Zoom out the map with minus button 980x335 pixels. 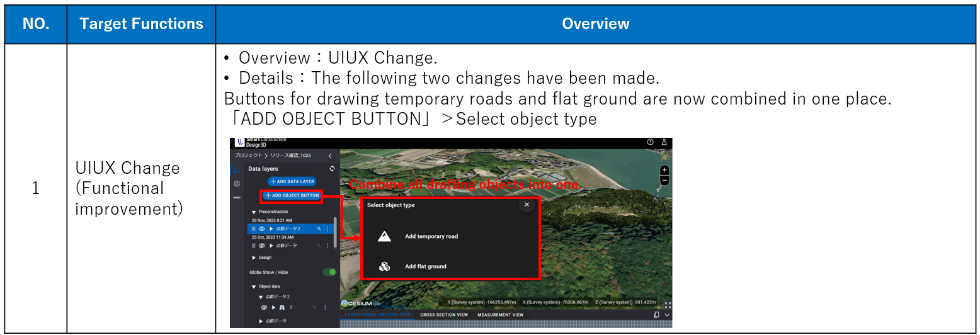pyautogui.click(x=664, y=180)
